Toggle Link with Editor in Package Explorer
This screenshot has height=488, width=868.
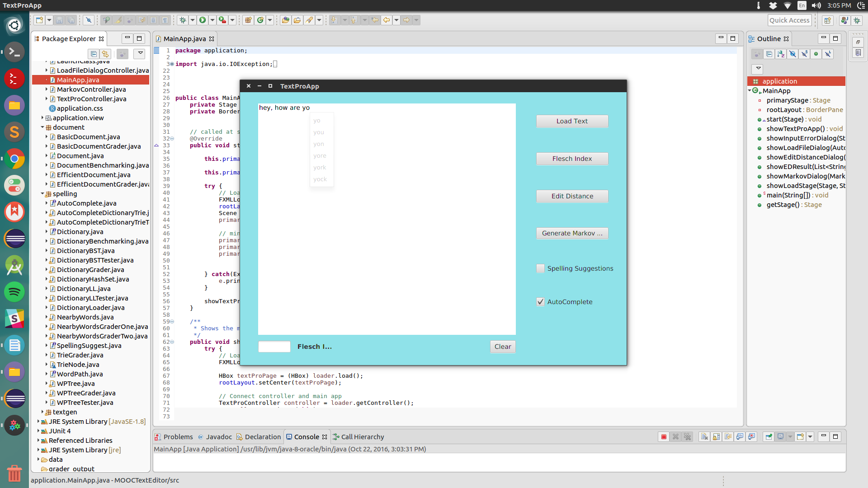pos(105,54)
